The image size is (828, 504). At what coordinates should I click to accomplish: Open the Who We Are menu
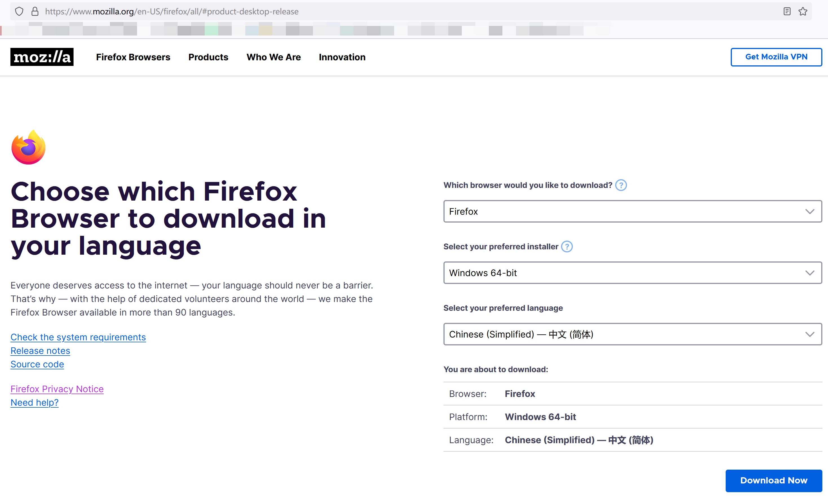coord(273,57)
